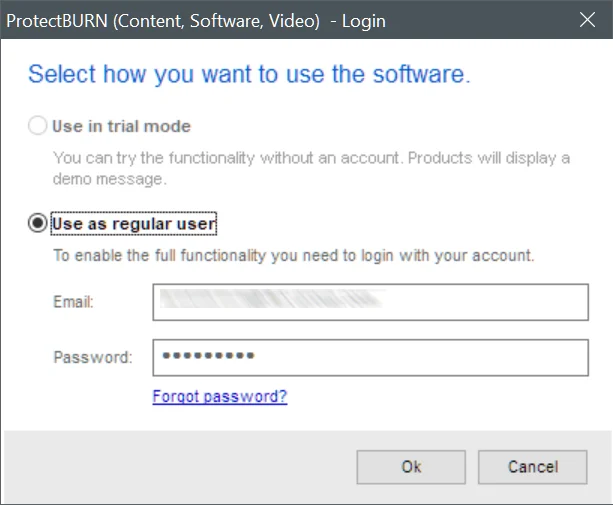The image size is (613, 505).
Task: Select the "Use in trial mode" radio button
Action: click(38, 126)
